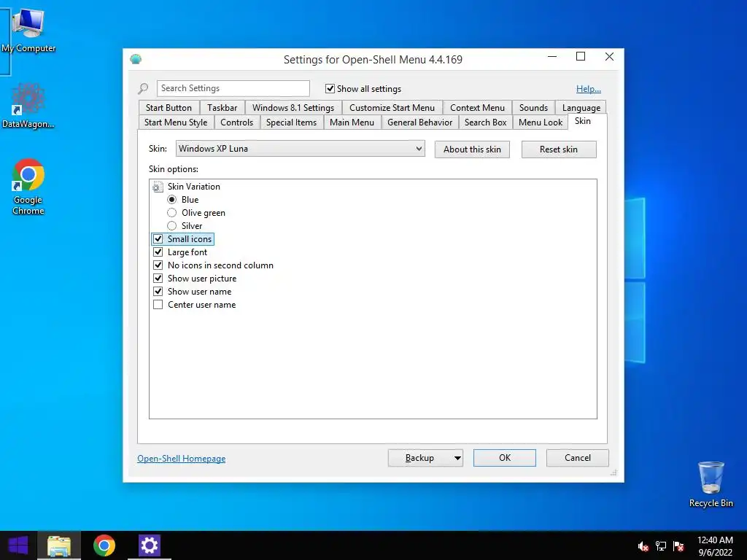Minimize the Open-Shell settings window

tap(552, 57)
